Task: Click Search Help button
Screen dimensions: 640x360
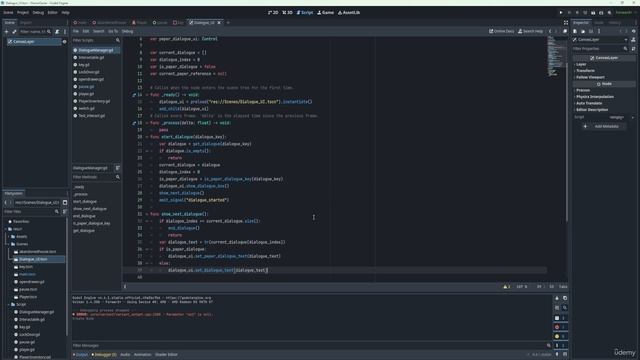Action: (530, 31)
